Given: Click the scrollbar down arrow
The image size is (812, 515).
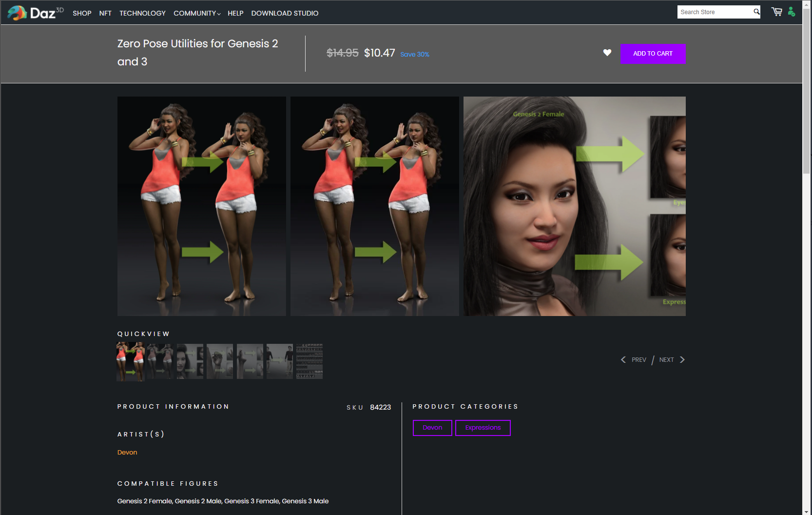Looking at the screenshot, I should 807,511.
